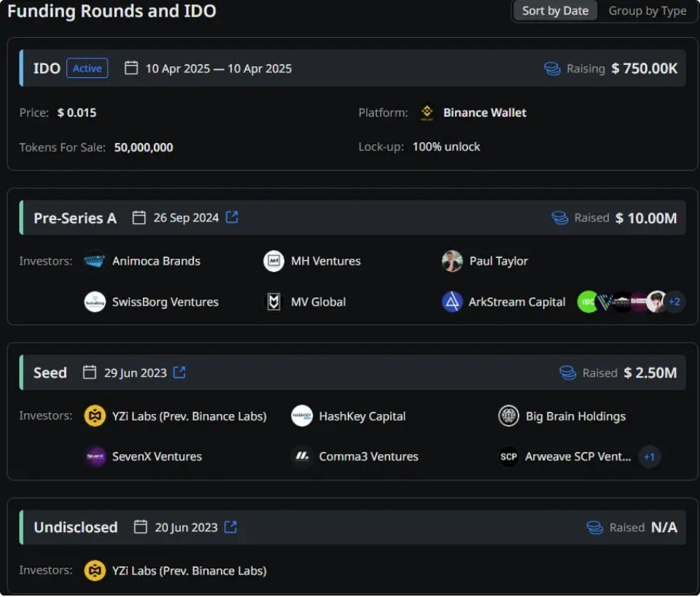This screenshot has height=597, width=700.
Task: Open external link beside Undisclosed round date
Action: click(230, 527)
